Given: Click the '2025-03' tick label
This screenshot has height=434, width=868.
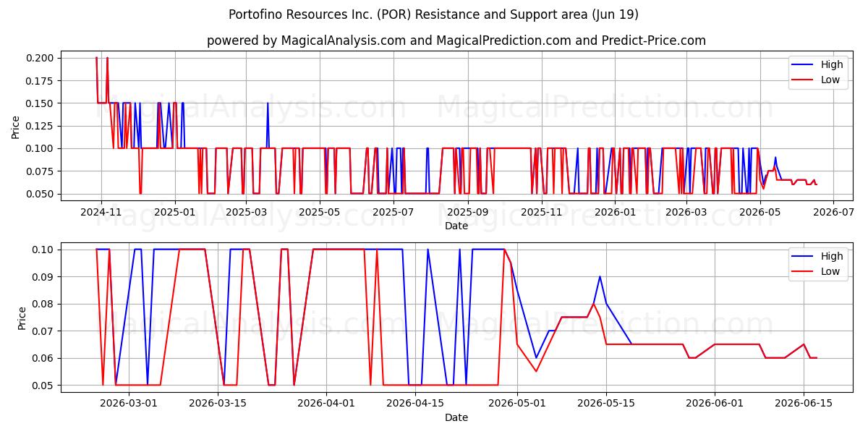Looking at the screenshot, I should 245,212.
